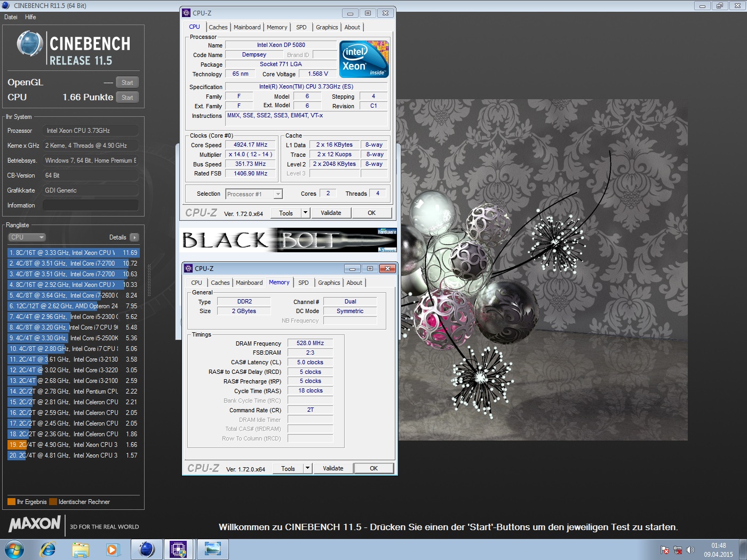This screenshot has width=747, height=560.
Task: Select rank 14 Intel Pentium CPU entry
Action: 73,391
